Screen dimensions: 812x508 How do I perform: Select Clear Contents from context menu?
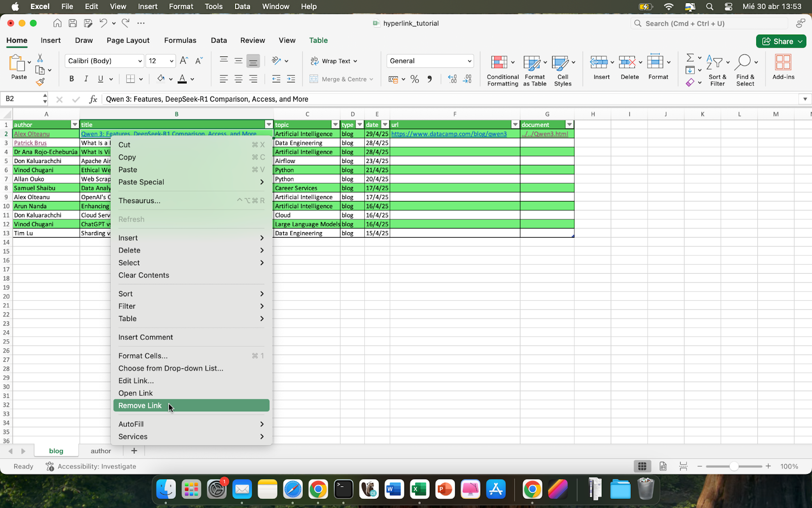(191, 275)
